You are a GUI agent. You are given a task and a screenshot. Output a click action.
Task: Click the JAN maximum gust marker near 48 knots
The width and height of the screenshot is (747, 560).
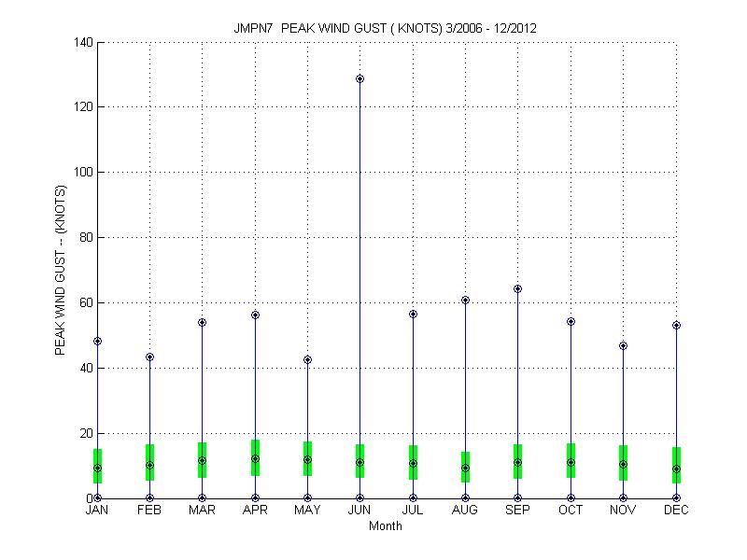click(98, 342)
